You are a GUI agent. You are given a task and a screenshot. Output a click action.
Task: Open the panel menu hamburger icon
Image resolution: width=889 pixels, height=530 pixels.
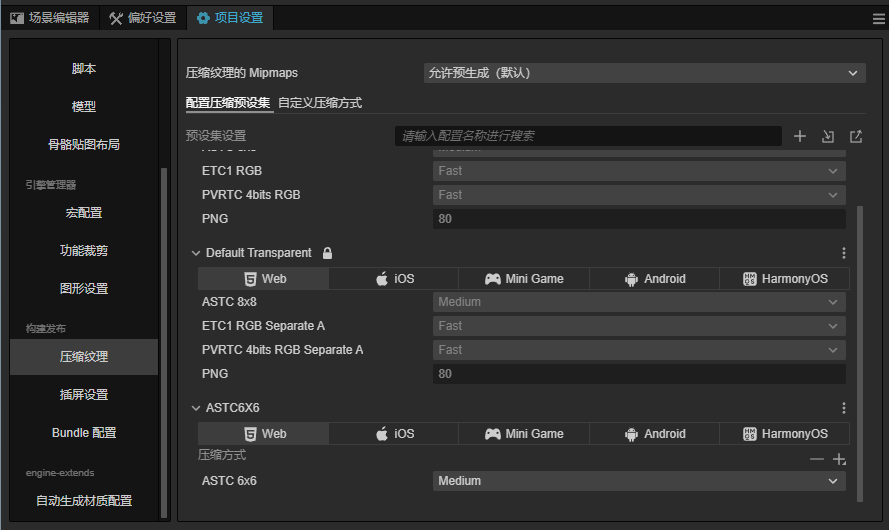click(878, 18)
